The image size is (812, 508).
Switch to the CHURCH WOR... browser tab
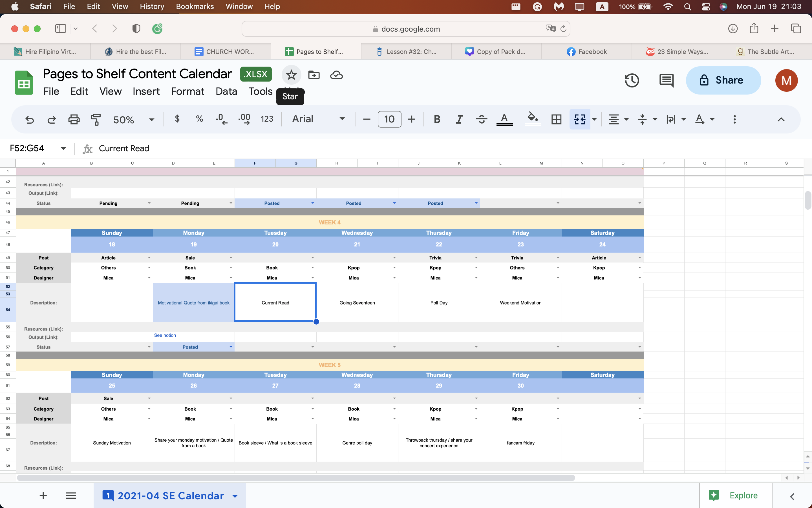coord(226,51)
